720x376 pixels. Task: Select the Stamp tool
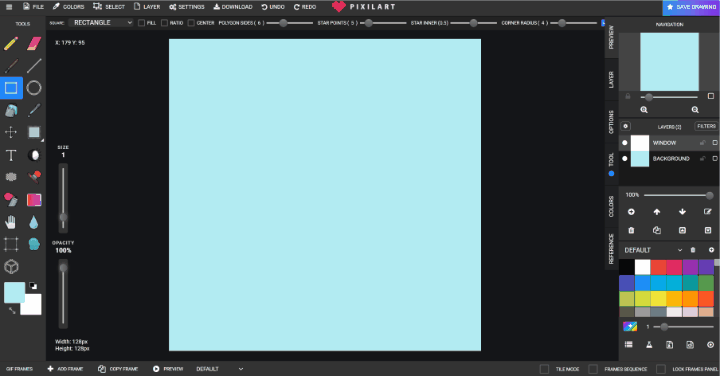click(34, 177)
